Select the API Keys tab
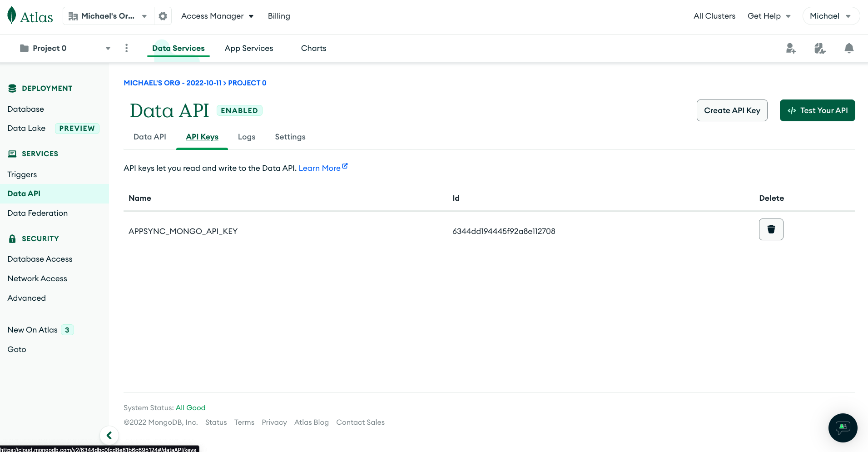 [202, 137]
